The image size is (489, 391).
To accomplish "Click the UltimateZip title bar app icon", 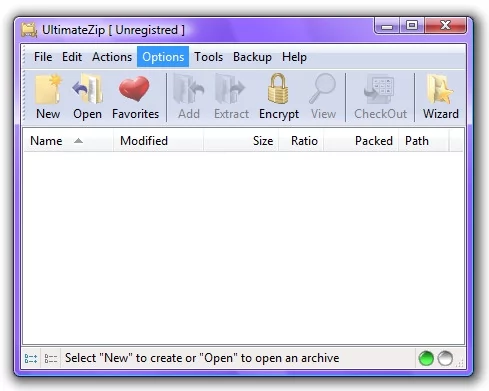I will tap(29, 30).
